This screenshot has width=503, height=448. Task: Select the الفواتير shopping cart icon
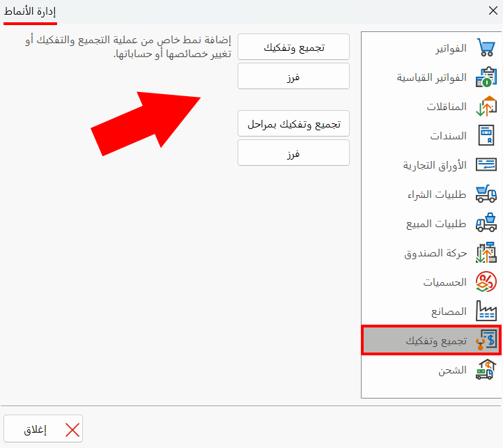486,47
